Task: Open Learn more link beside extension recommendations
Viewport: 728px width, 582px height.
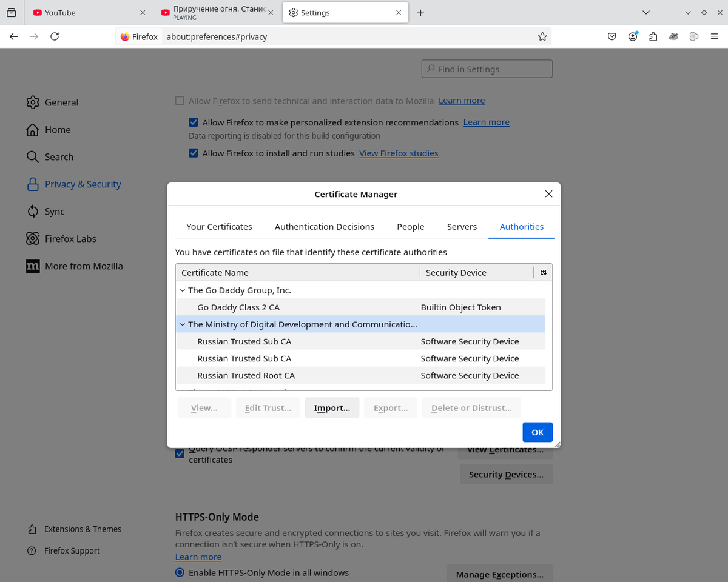Action: pyautogui.click(x=487, y=122)
